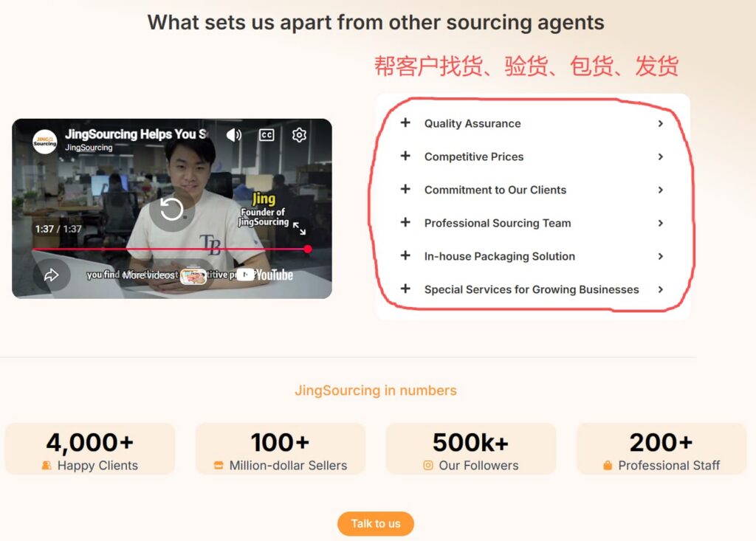
Task: Click the Happy Clients people icon
Action: point(47,465)
